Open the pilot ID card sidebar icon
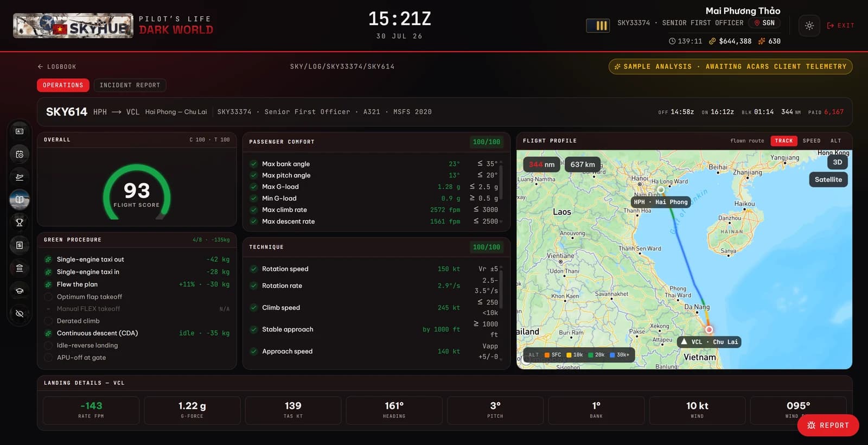Screen dimensions: 868x445 coord(20,131)
